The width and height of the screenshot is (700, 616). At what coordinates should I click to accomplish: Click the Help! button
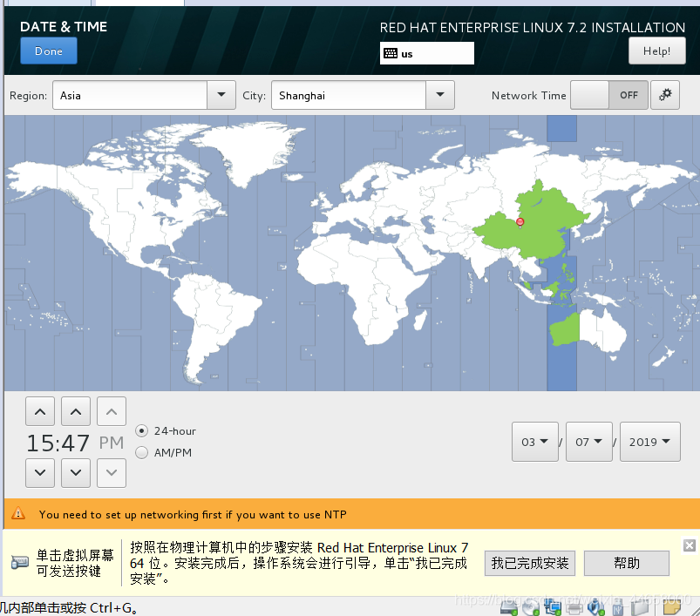pyautogui.click(x=656, y=51)
